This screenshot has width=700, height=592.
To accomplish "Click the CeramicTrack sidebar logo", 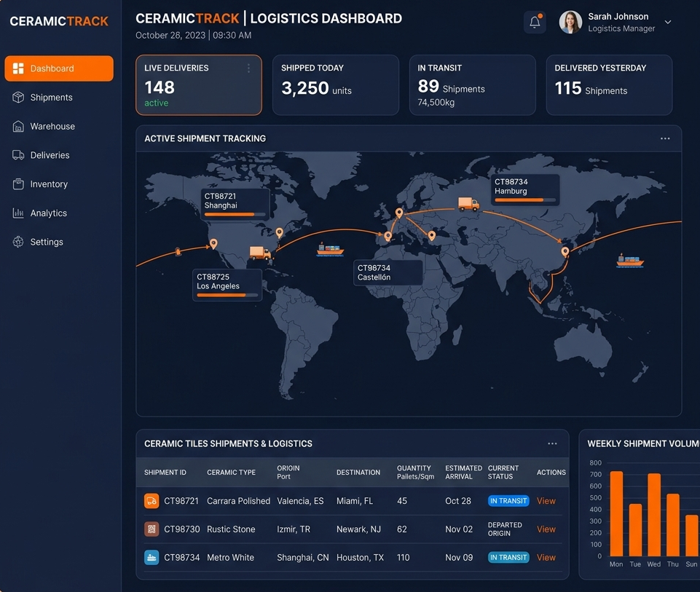I will point(59,21).
